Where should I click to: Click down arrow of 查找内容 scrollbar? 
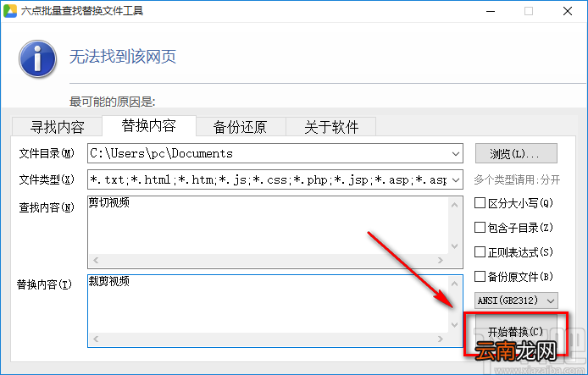pyautogui.click(x=454, y=246)
